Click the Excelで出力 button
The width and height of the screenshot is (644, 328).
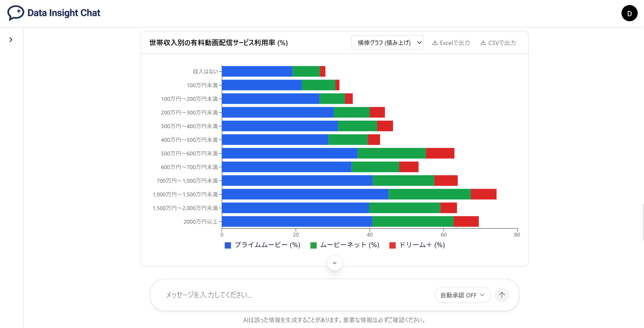point(451,43)
